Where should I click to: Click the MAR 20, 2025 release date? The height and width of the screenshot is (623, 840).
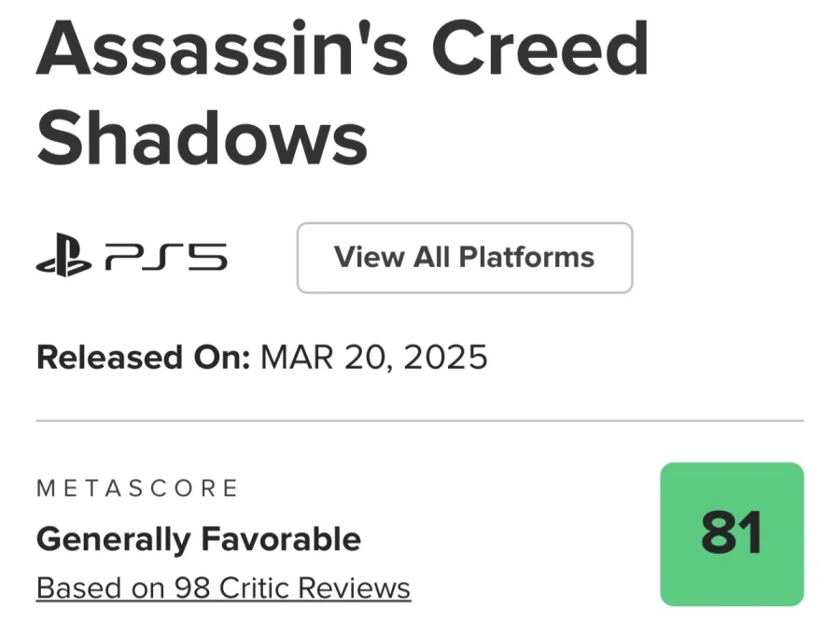(x=373, y=358)
